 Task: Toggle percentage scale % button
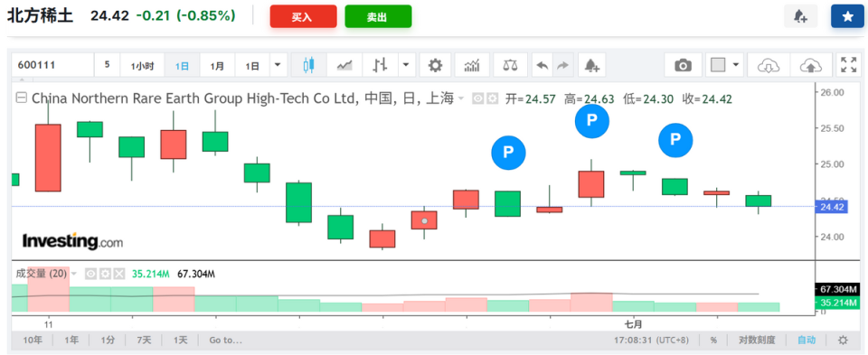pos(713,340)
